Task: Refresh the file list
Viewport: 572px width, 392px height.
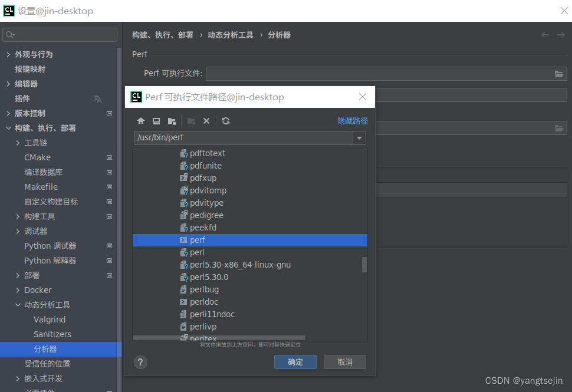Action: tap(226, 121)
